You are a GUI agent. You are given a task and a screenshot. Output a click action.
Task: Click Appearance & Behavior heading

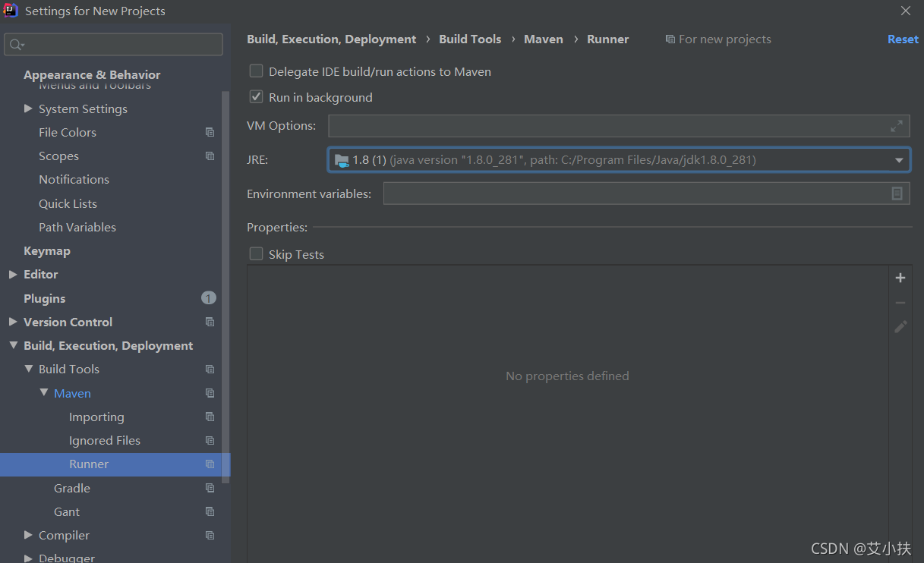[x=92, y=74]
